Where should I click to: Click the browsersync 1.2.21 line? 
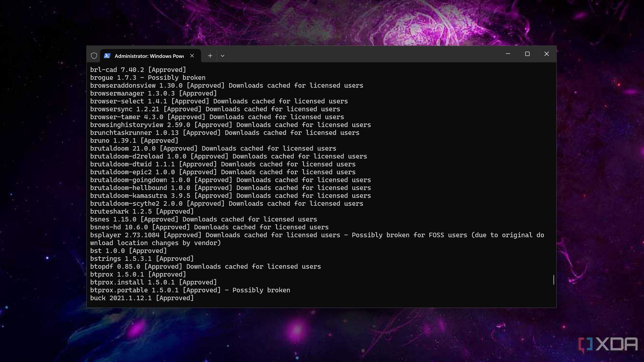[215, 109]
